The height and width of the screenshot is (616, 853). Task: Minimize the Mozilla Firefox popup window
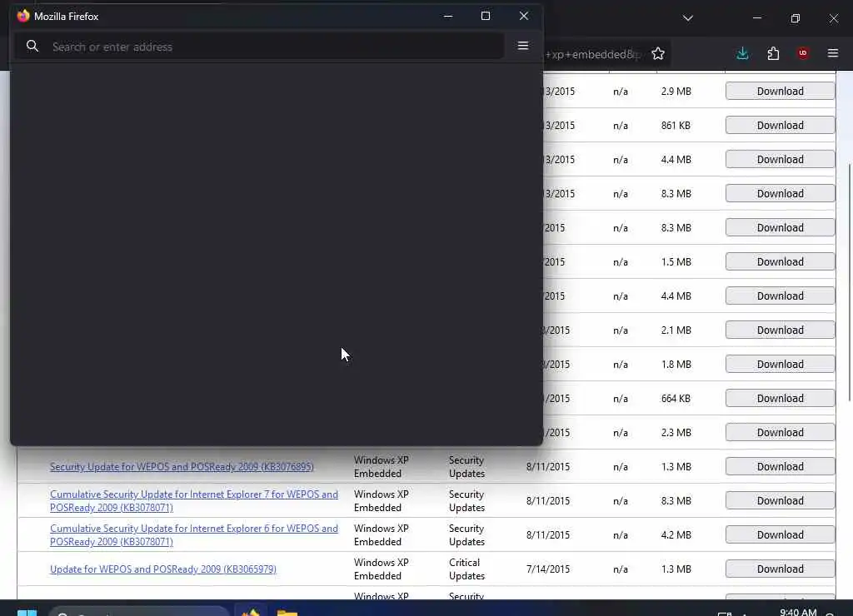[448, 17]
